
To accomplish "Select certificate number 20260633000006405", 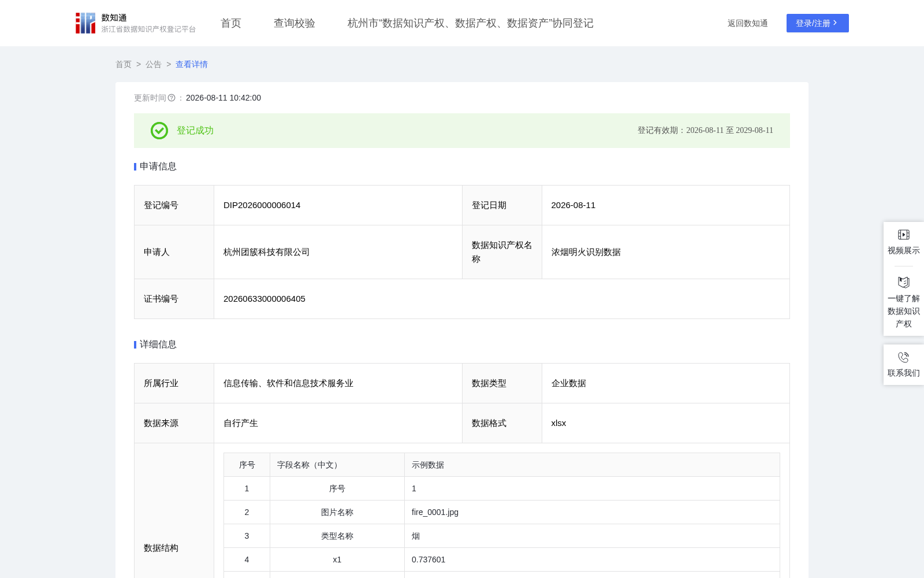I will (264, 299).
